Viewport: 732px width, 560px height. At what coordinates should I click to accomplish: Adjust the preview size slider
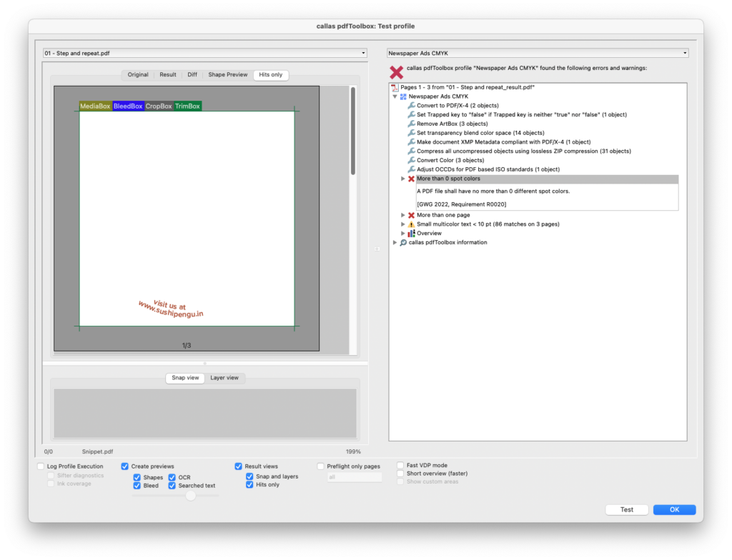pyautogui.click(x=190, y=495)
